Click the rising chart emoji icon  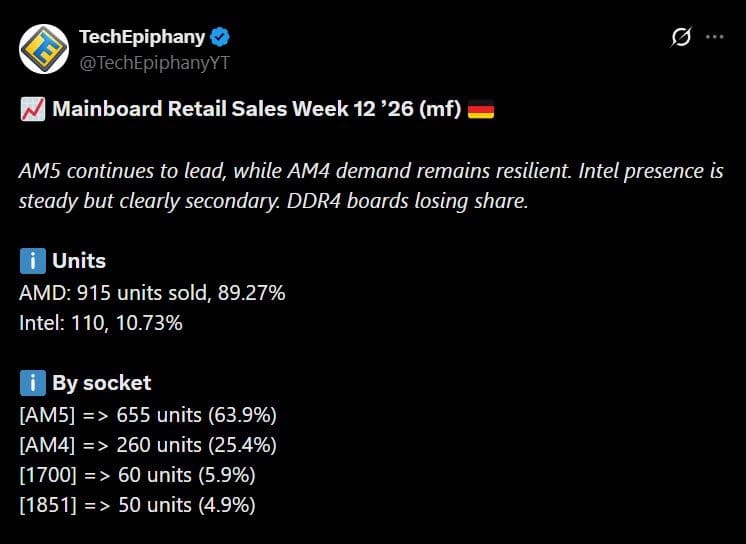(x=30, y=109)
